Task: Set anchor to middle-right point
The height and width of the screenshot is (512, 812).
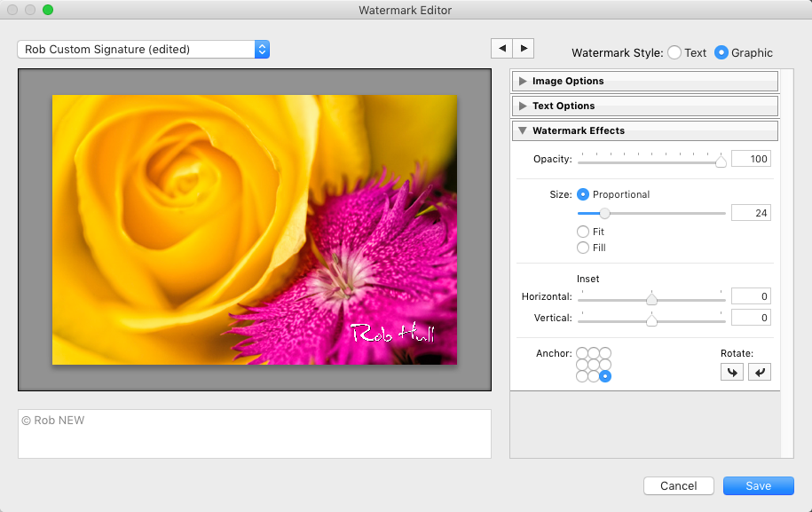Action: click(605, 365)
